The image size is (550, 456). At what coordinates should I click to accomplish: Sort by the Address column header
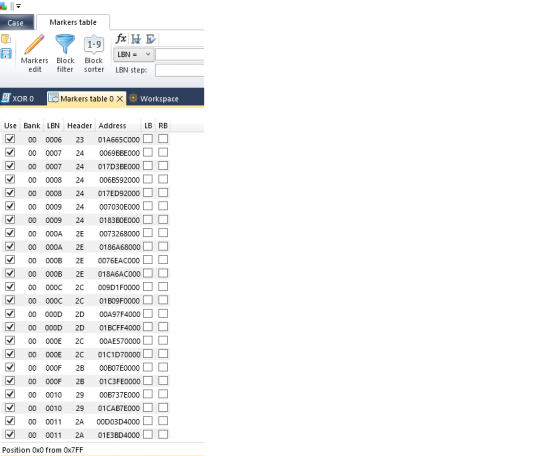[112, 126]
